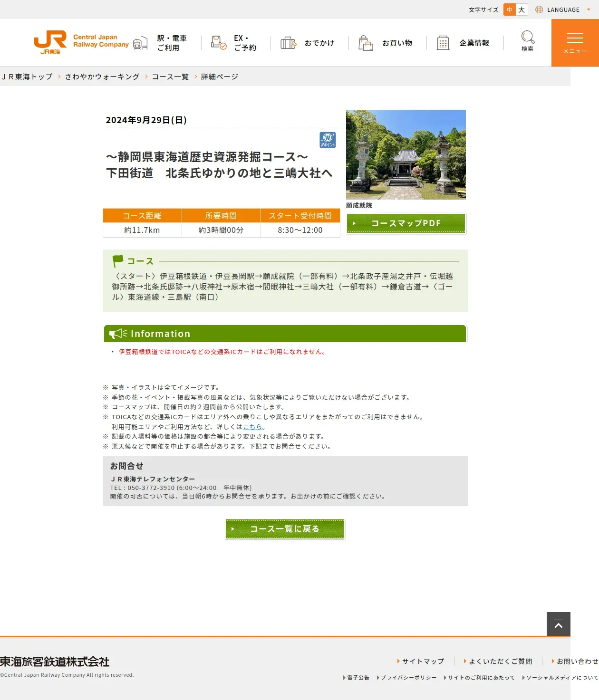Screen dimensions: 599x700
Task: Open the サイトマップ footer link
Action: tap(423, 661)
